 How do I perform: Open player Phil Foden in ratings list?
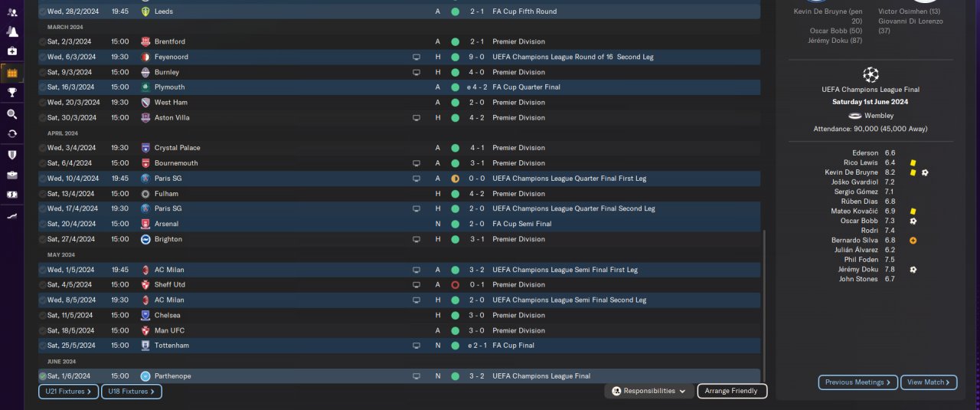861,260
